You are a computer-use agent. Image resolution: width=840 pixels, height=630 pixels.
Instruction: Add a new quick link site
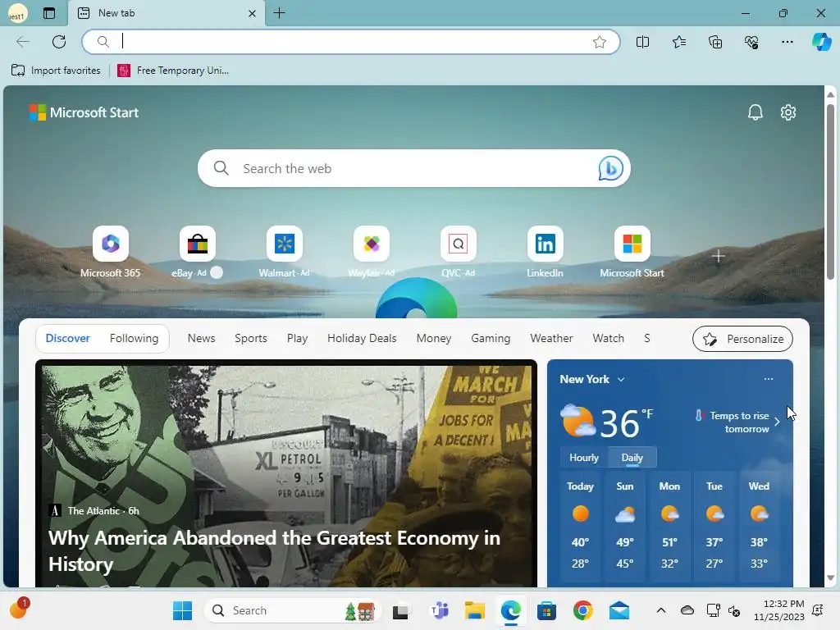click(x=719, y=257)
